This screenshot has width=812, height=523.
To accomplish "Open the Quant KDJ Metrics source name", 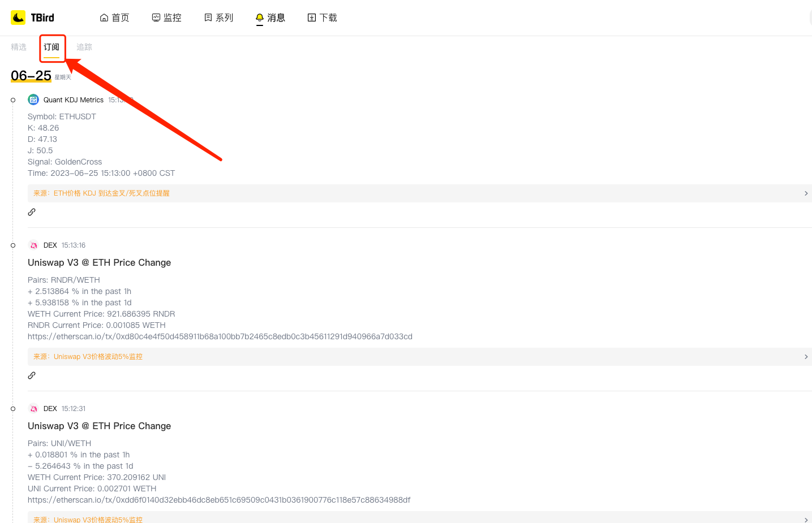I will (74, 100).
